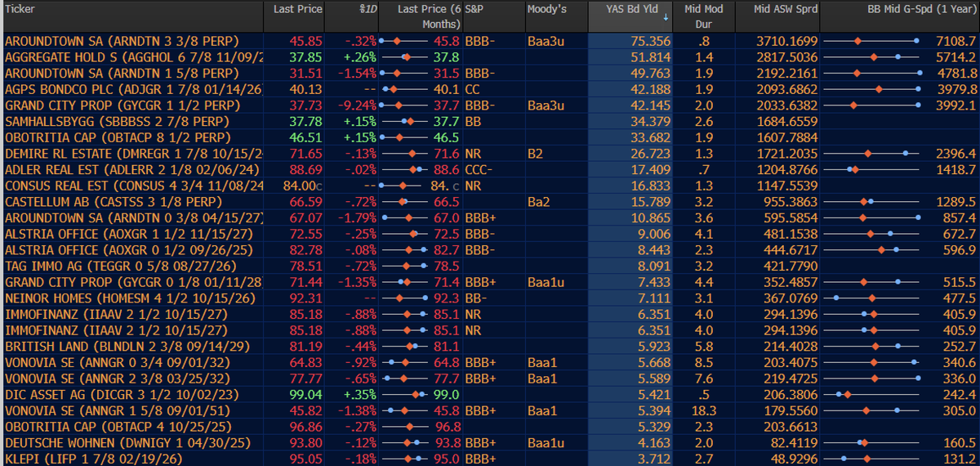Click the +.35% daily change for DIC ASSET
Screen dimensions: 980x466
tap(360, 394)
